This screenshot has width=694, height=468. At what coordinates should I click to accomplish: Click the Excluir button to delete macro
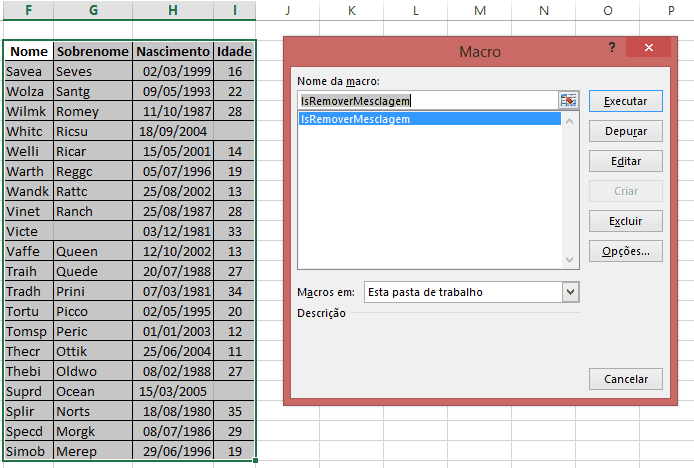(x=625, y=221)
